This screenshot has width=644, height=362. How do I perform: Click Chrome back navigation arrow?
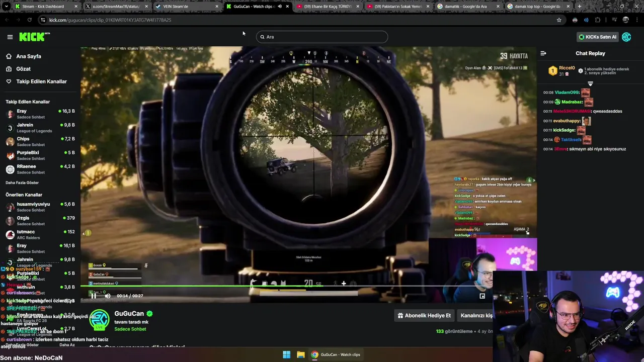(7, 20)
